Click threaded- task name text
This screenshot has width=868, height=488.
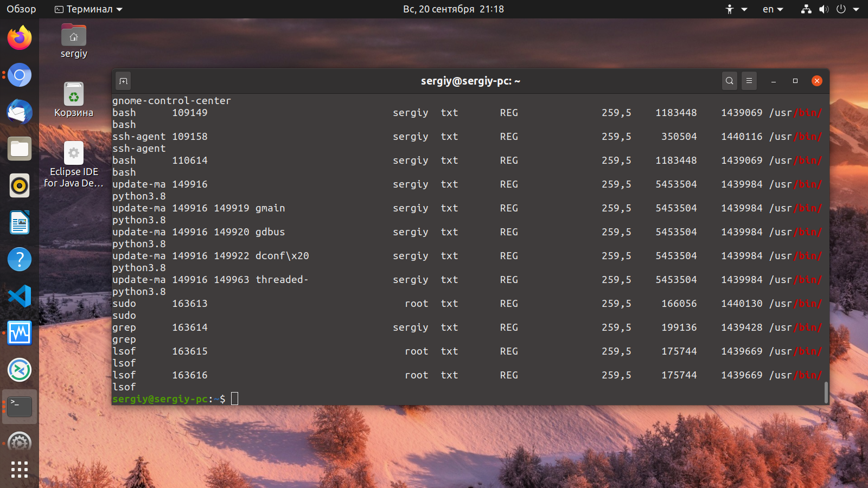tap(282, 280)
